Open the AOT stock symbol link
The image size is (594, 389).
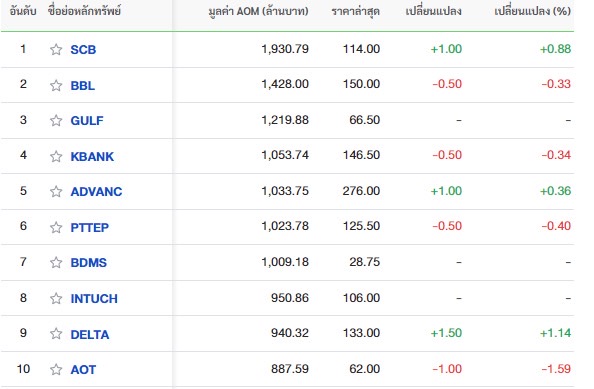(x=83, y=370)
